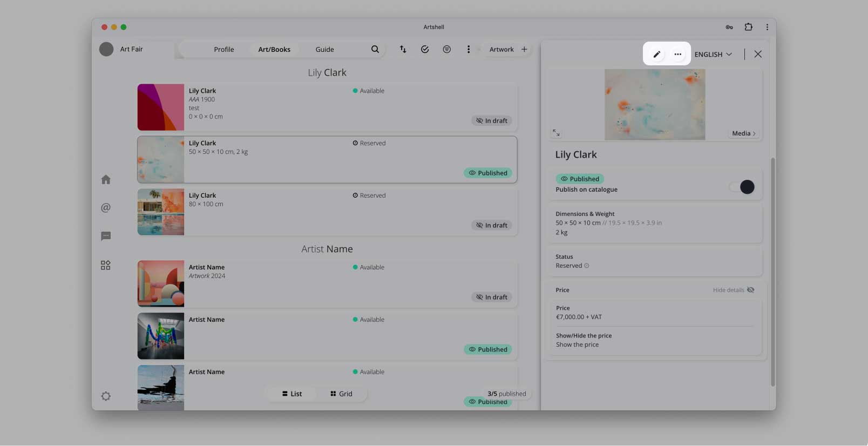Viewport: 868px width, 446px height.
Task: Open pastel shapes thumbnail of Artwork 2024
Action: tap(160, 283)
